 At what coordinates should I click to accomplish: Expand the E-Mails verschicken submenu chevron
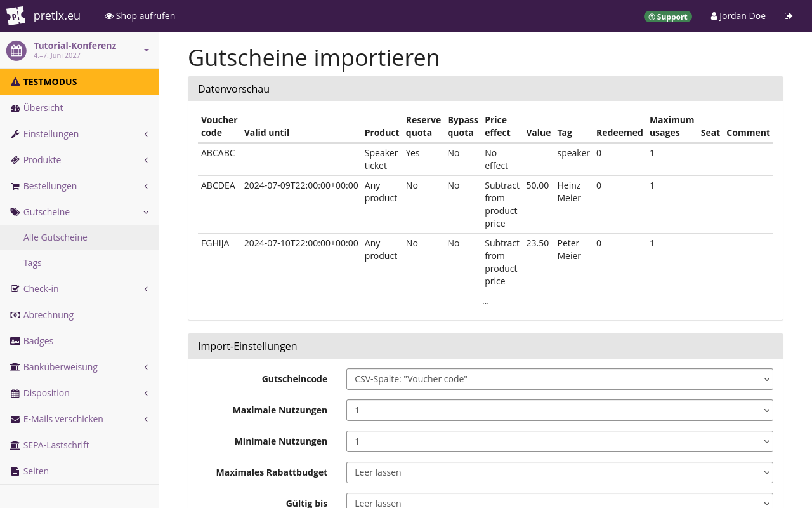(x=146, y=419)
